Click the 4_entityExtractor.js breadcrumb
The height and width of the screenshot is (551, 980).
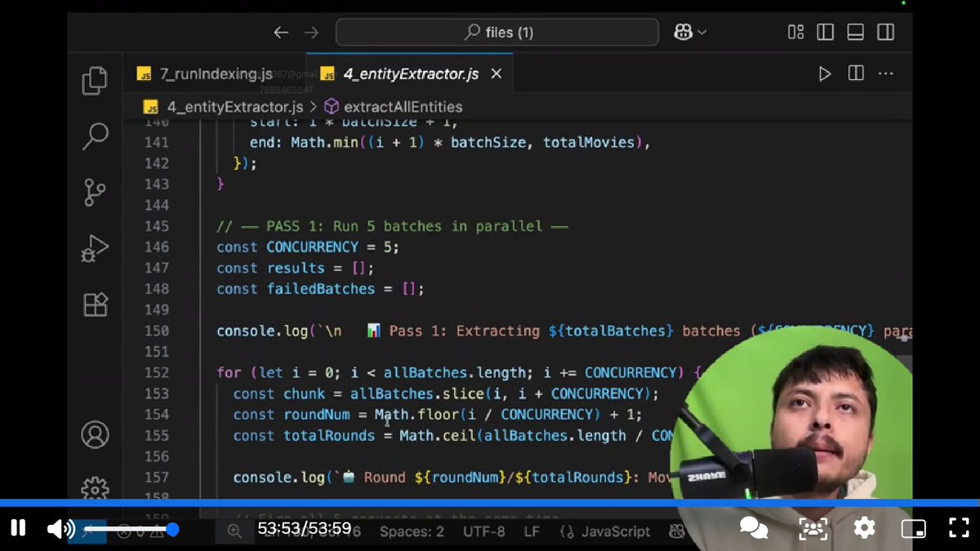pos(235,107)
